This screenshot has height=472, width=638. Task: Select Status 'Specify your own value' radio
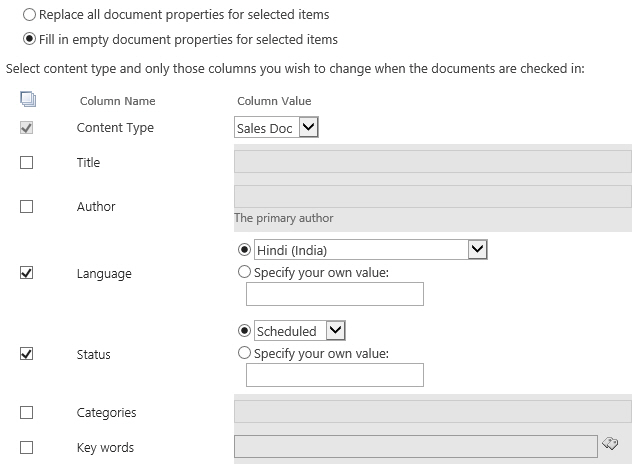[244, 353]
